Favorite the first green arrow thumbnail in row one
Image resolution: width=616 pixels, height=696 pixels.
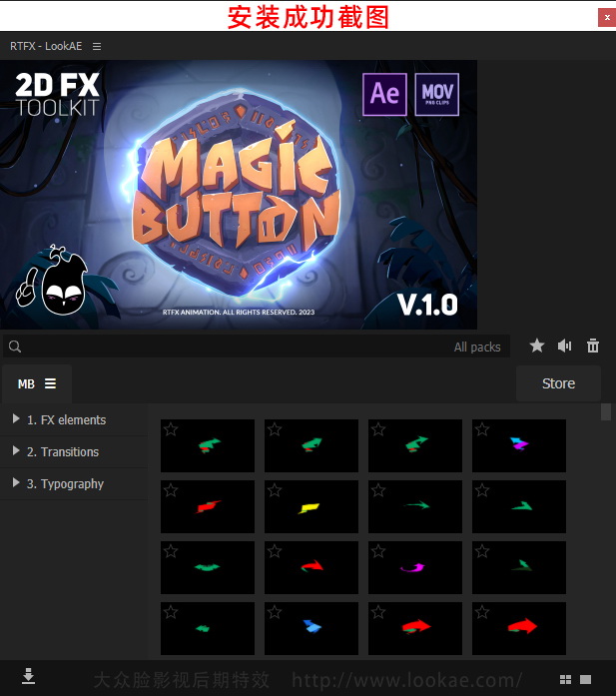[x=171, y=429]
